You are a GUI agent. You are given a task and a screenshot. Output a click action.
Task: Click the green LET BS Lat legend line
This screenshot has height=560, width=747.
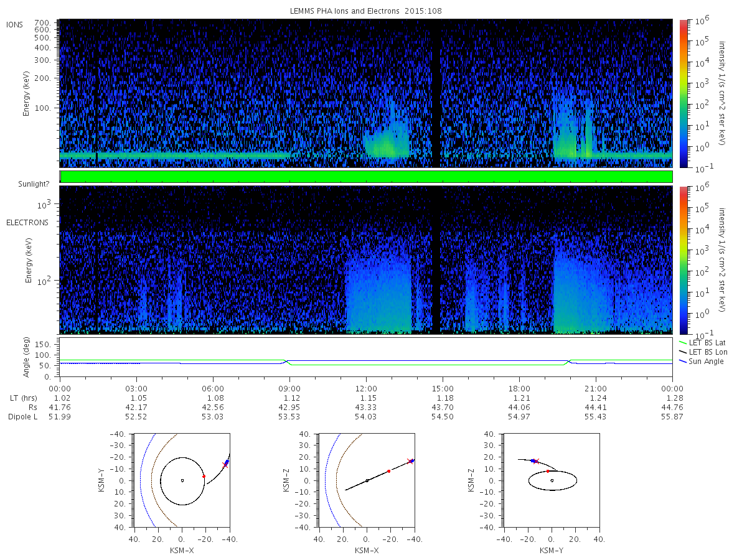click(x=684, y=343)
